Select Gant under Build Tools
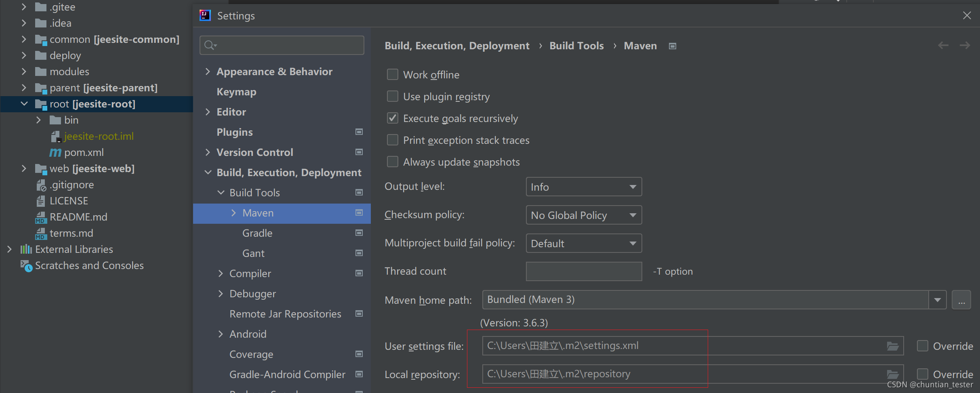Screen dimensions: 980x393 point(253,253)
